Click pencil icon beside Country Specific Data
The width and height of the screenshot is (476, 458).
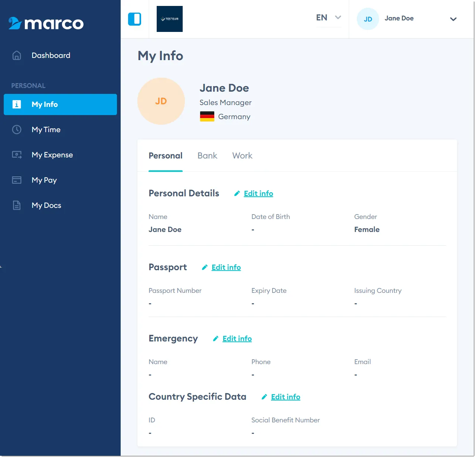click(264, 397)
